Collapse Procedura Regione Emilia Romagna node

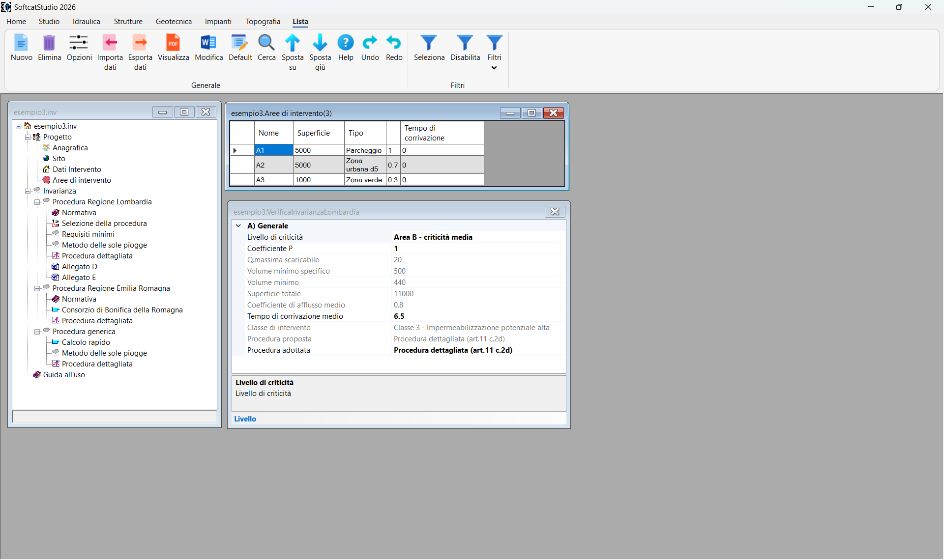(x=37, y=288)
